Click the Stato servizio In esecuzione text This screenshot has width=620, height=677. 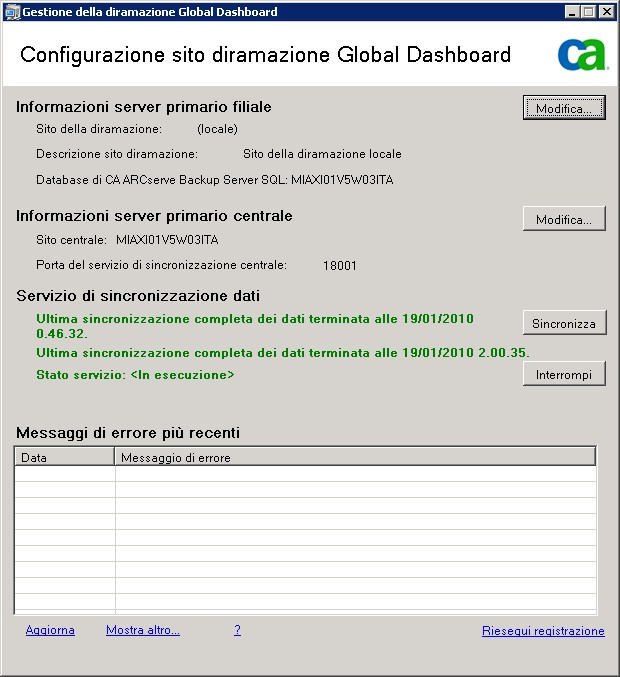(x=135, y=375)
